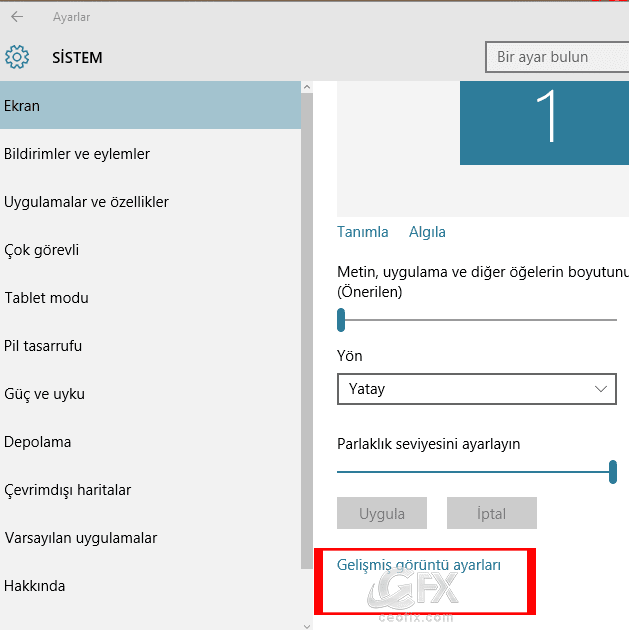Click the 'Parlaklık seviyesini ayarlayın' label
This screenshot has width=629, height=630.
point(429,444)
